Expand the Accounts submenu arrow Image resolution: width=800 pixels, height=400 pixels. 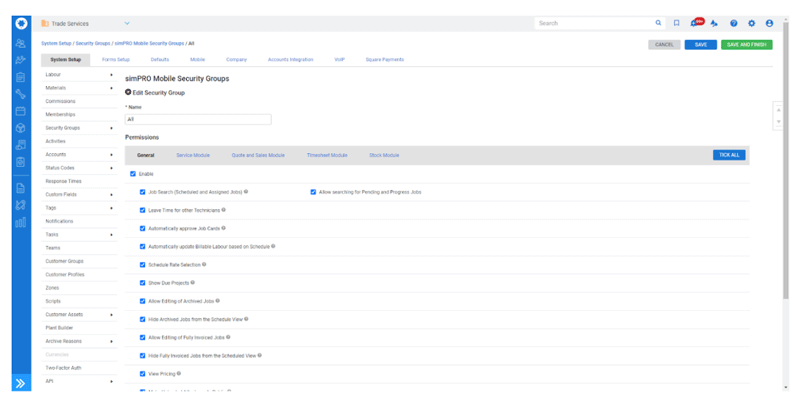pos(111,155)
